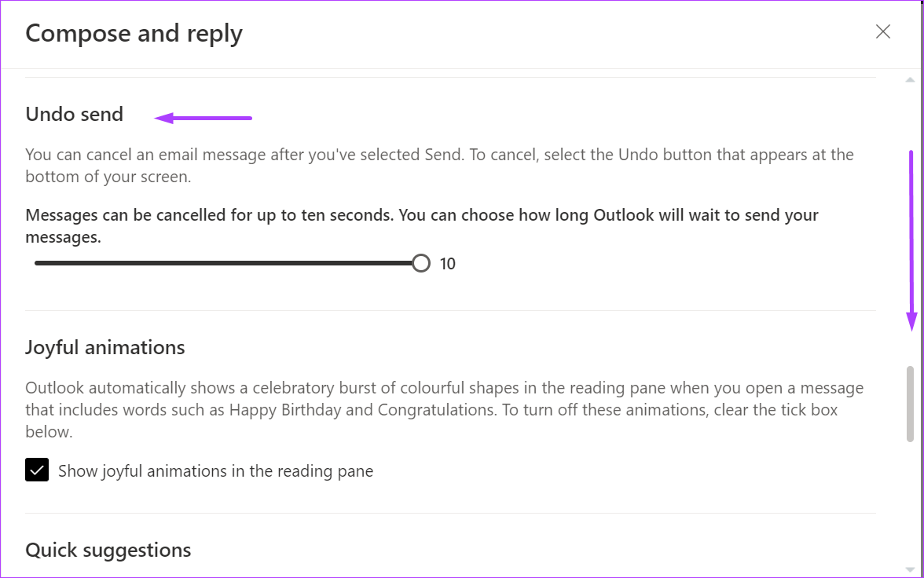Viewport: 924px width, 578px height.
Task: Click the vertical scrollbar thumb
Action: [910, 404]
